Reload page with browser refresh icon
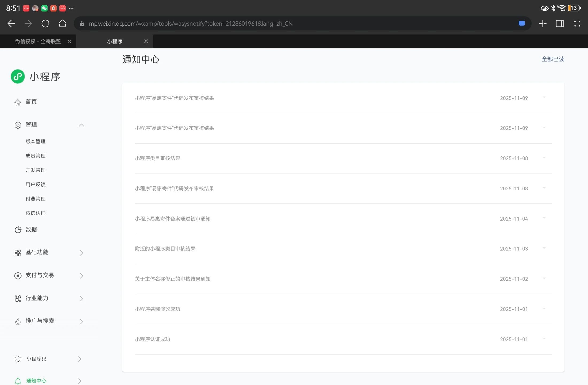Image resolution: width=588 pixels, height=385 pixels. [x=45, y=24]
